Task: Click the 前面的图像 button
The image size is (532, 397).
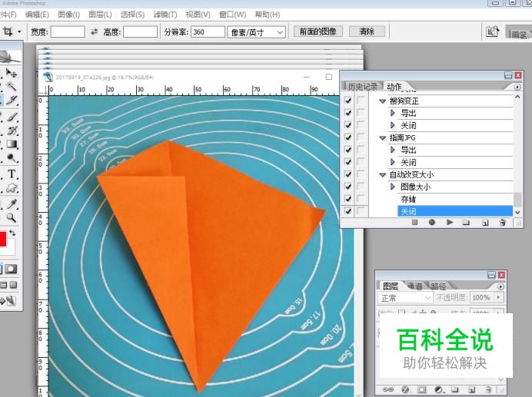Action: coord(318,31)
